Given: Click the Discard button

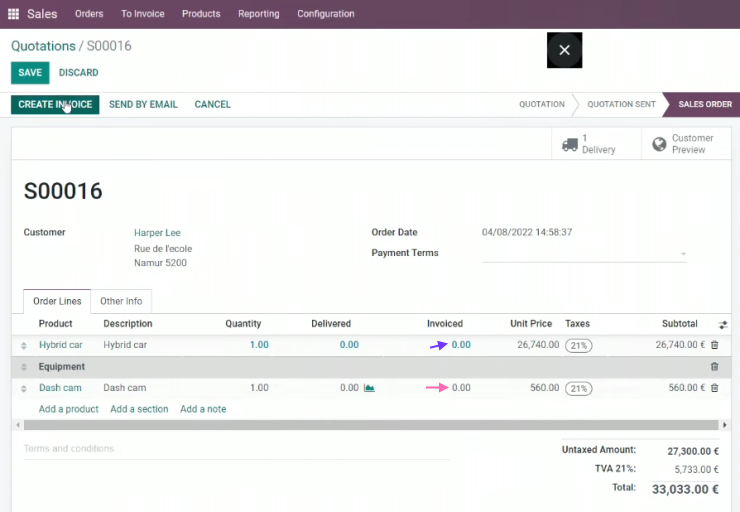Looking at the screenshot, I should tap(78, 73).
